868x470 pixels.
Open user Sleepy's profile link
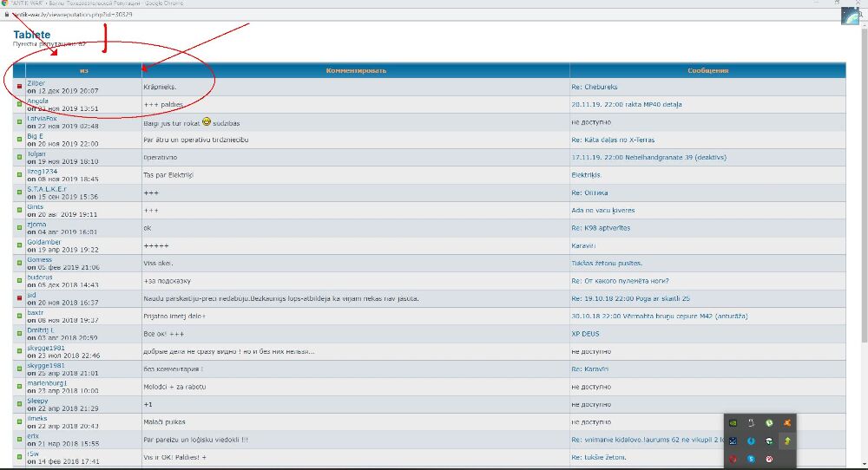point(37,401)
